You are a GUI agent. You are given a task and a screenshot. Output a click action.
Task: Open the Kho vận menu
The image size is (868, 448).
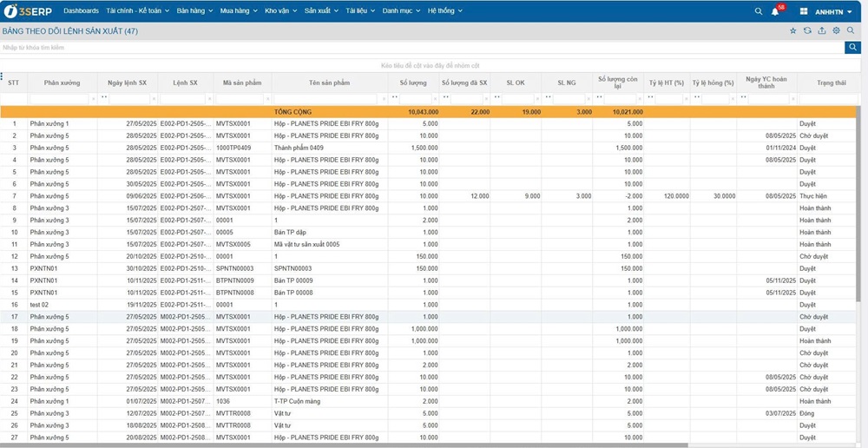tap(281, 11)
